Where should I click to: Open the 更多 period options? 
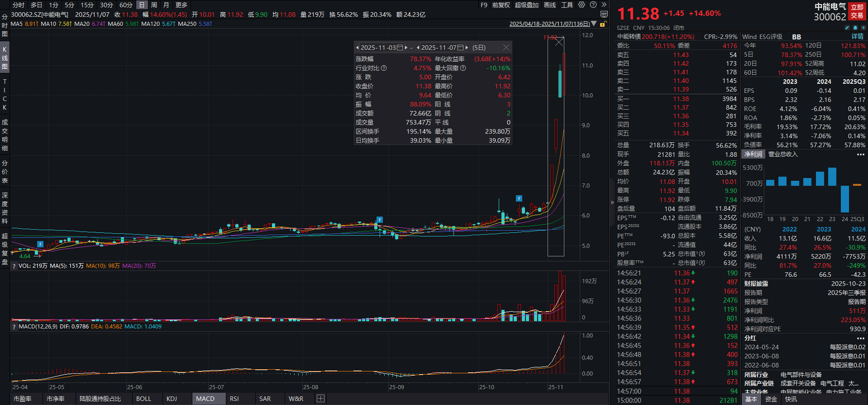181,5
